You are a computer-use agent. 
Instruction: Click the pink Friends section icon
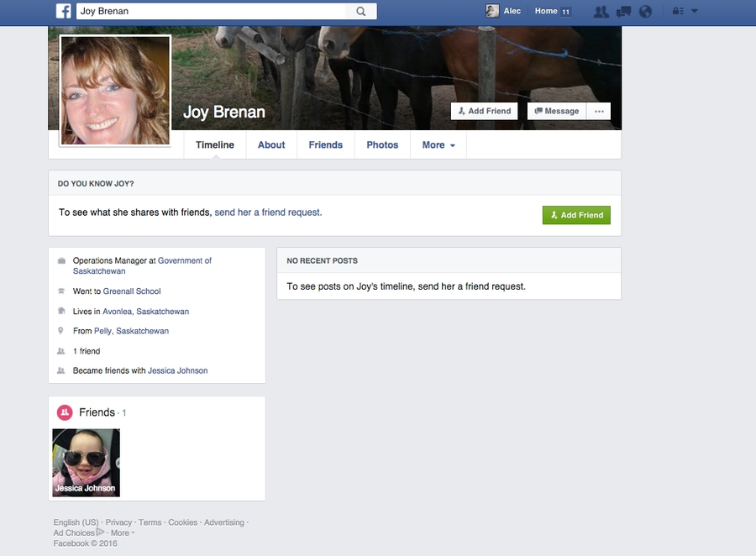tap(65, 412)
